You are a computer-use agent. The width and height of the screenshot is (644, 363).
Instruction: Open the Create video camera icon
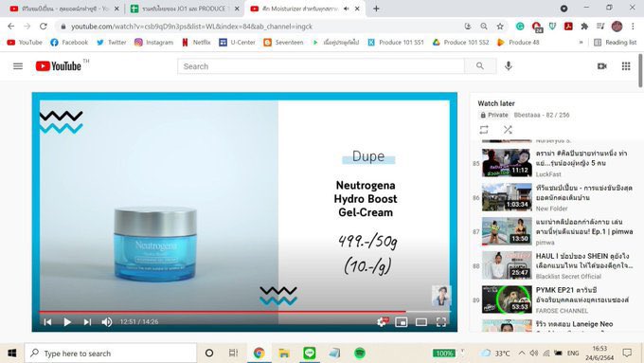coord(602,66)
